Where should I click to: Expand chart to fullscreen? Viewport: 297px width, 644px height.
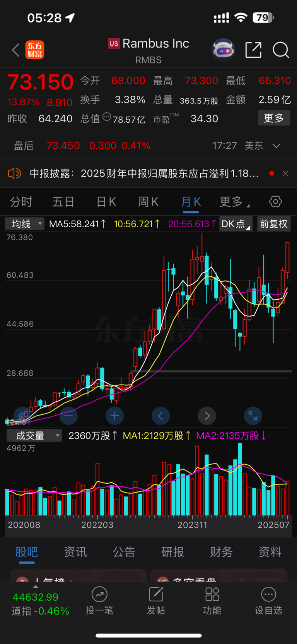click(x=253, y=416)
